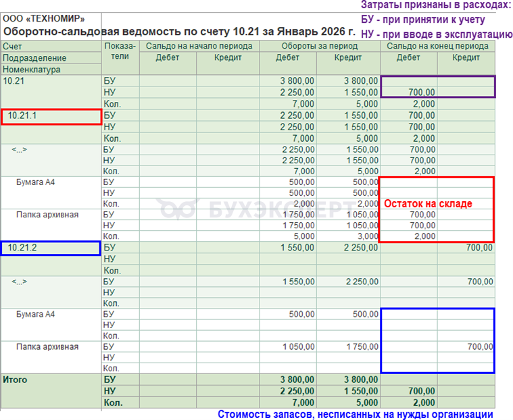
Task: Click Итого НУ closing debit 700,00
Action: click(422, 391)
